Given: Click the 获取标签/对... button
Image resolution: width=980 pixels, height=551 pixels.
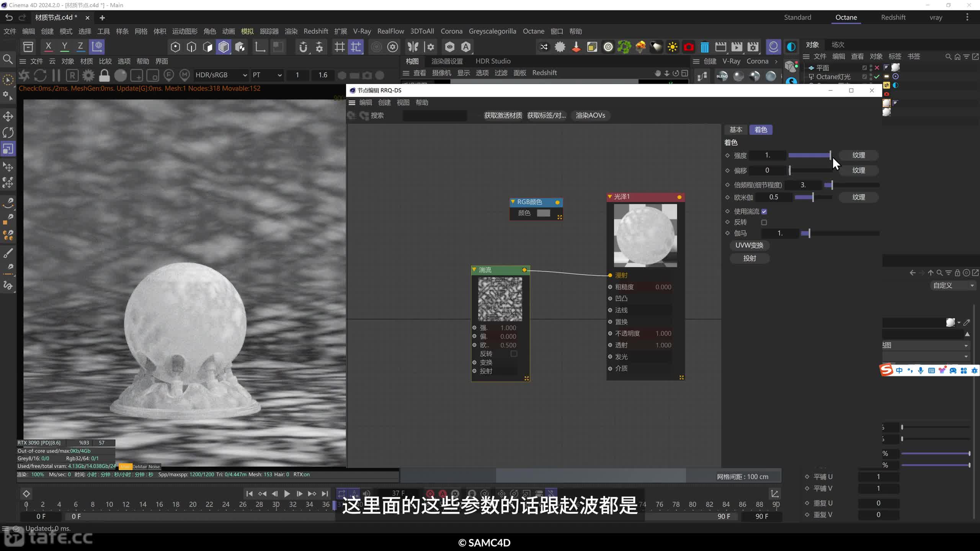Looking at the screenshot, I should (x=546, y=116).
